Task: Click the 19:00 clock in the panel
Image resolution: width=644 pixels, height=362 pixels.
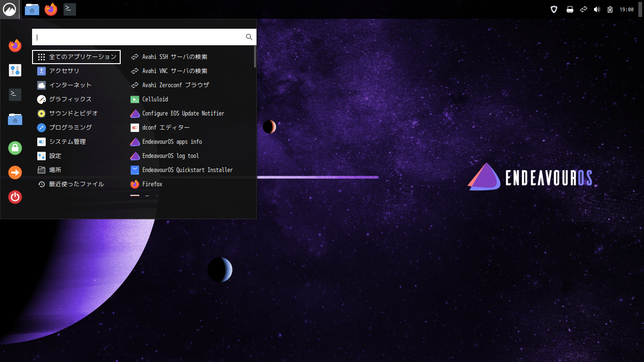Action: pos(627,9)
